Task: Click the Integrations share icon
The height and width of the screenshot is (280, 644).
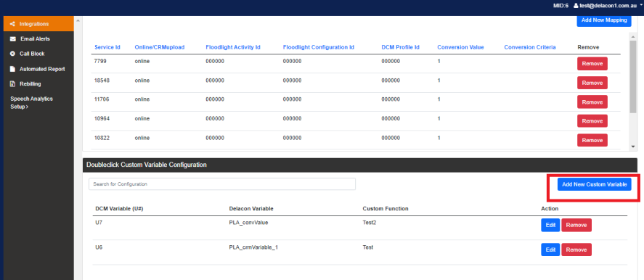Action: point(12,24)
